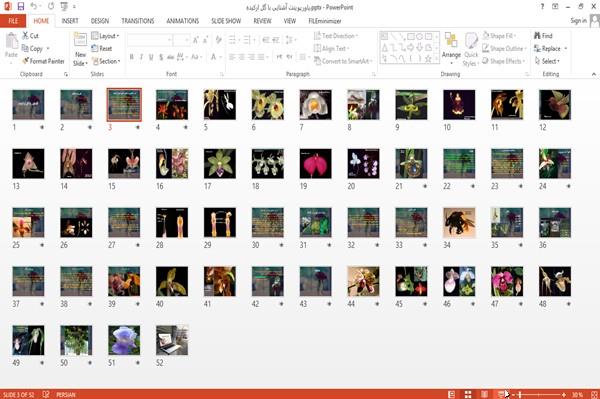Click the Fit slide to window icon
This screenshot has width=600, height=399.
(x=594, y=394)
